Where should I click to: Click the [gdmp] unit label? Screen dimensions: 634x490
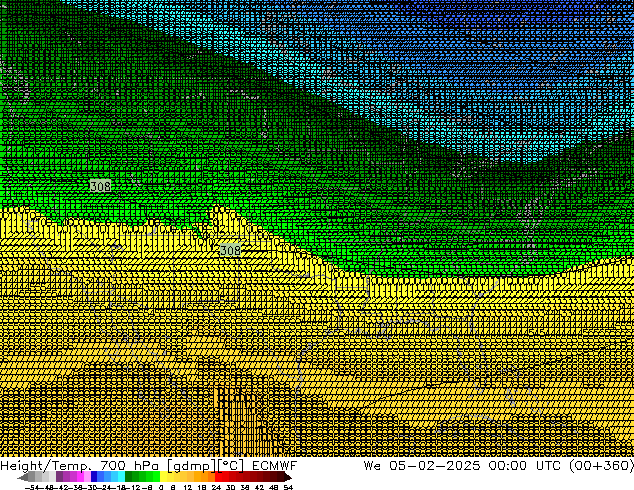(x=192, y=466)
